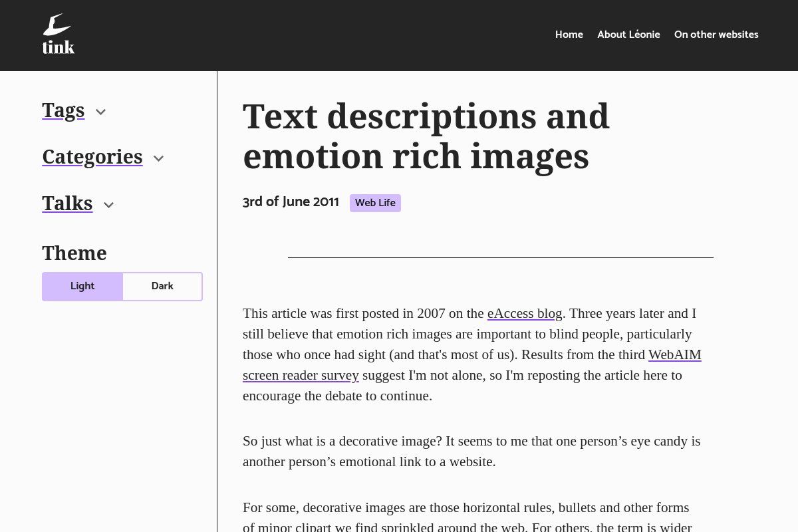Click the Theme section heading
This screenshot has width=798, height=532.
coord(74,253)
